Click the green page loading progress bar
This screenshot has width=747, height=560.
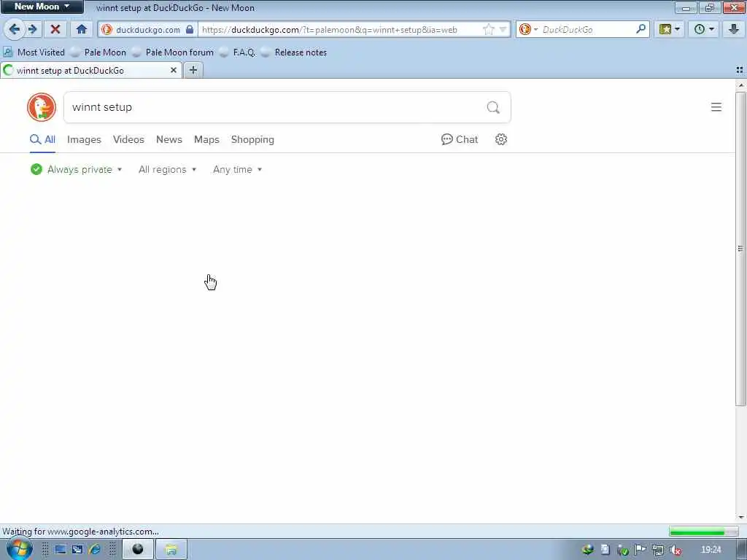(x=704, y=532)
